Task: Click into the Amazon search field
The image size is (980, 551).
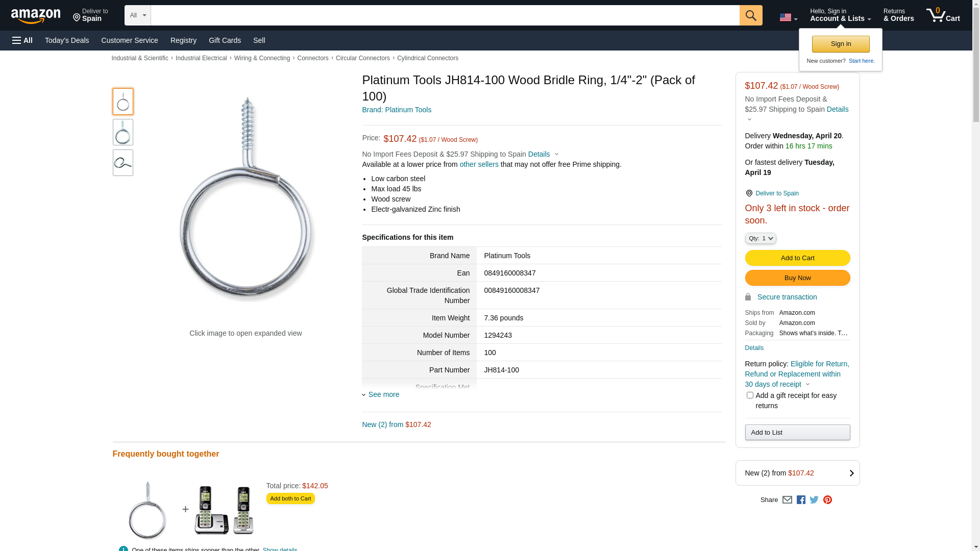Action: click(445, 15)
